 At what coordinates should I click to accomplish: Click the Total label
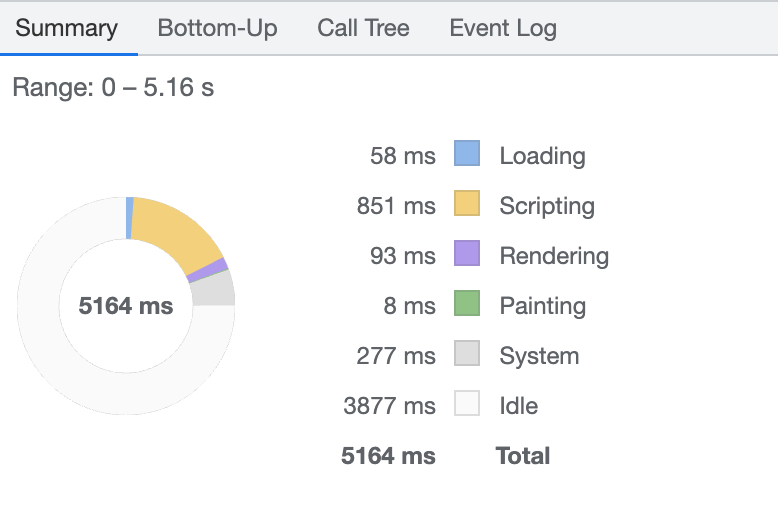(523, 455)
